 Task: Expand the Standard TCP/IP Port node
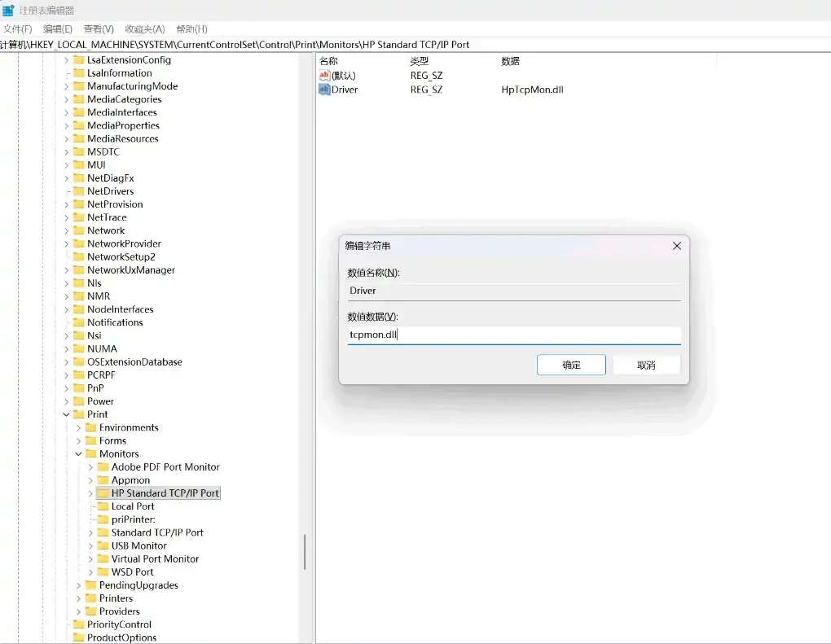pyautogui.click(x=91, y=533)
